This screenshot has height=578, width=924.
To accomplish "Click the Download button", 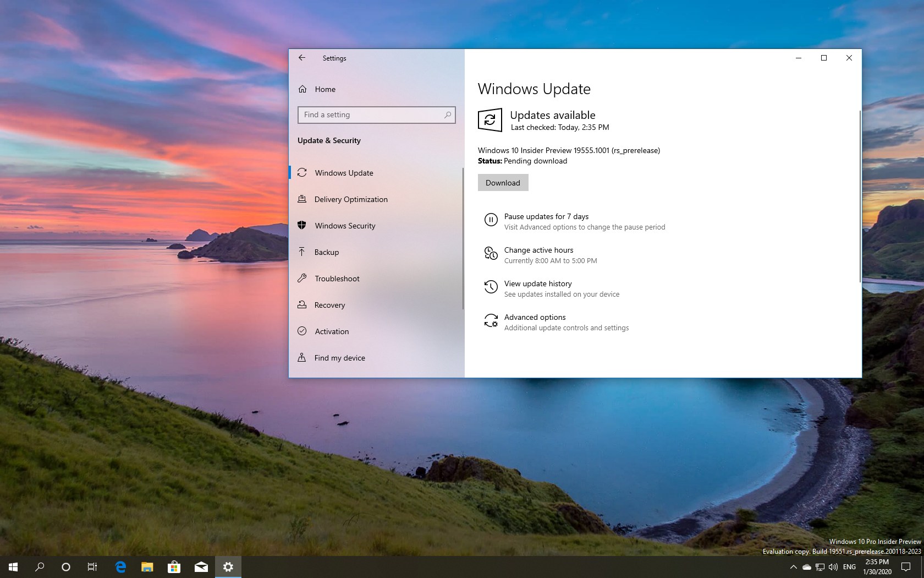I will point(503,183).
